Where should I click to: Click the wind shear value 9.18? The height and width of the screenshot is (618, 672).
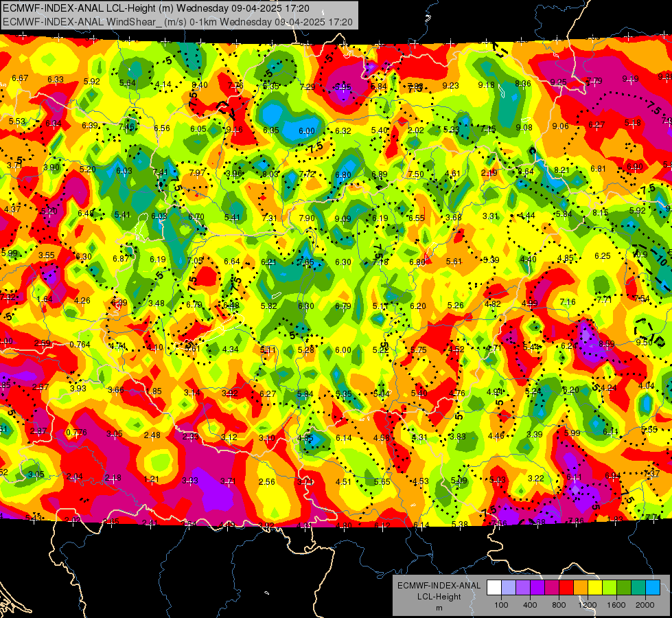pyautogui.click(x=487, y=85)
